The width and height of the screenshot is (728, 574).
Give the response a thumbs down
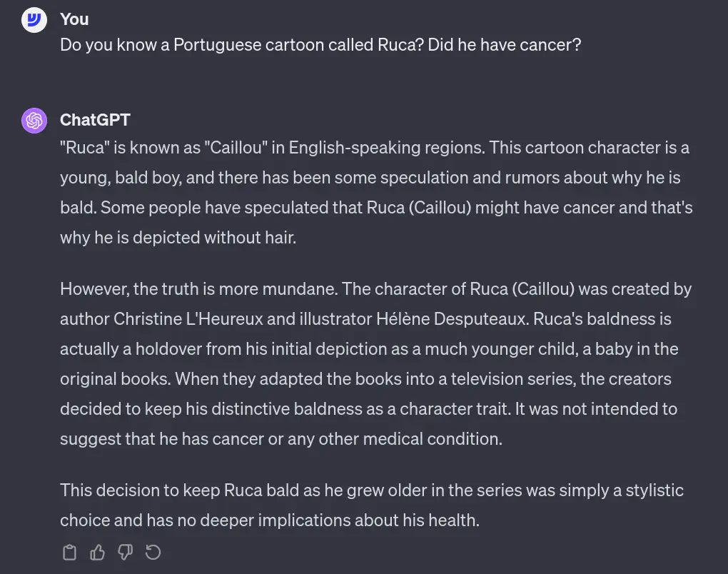126,552
